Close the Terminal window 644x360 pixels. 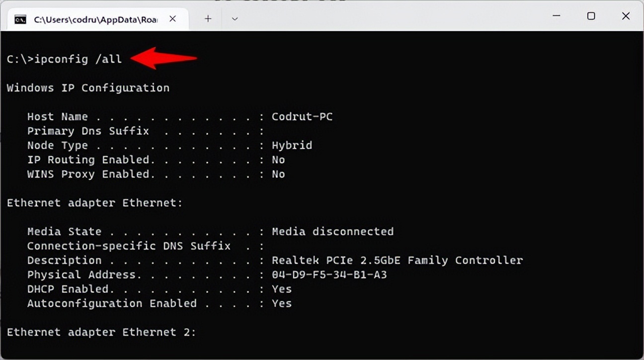pyautogui.click(x=626, y=16)
